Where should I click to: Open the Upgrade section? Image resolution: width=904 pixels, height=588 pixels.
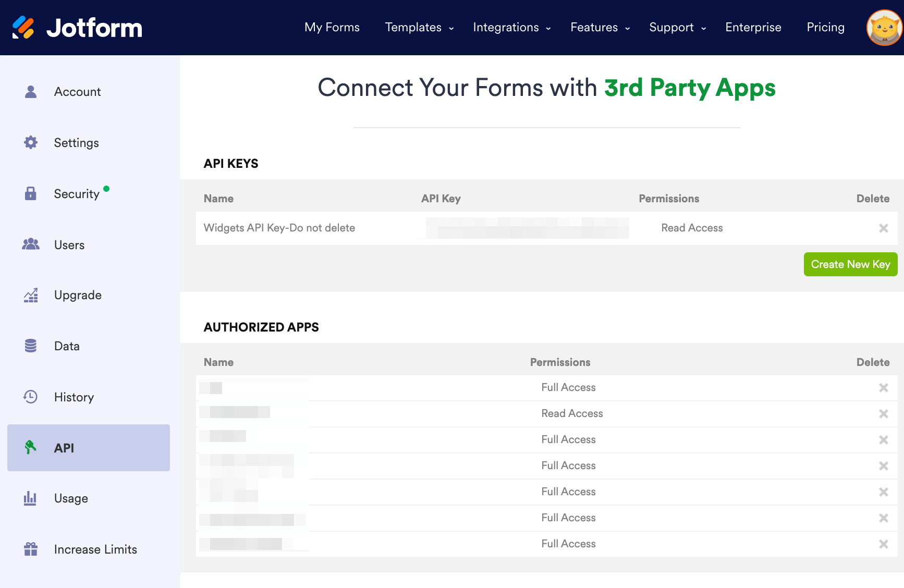tap(89, 295)
